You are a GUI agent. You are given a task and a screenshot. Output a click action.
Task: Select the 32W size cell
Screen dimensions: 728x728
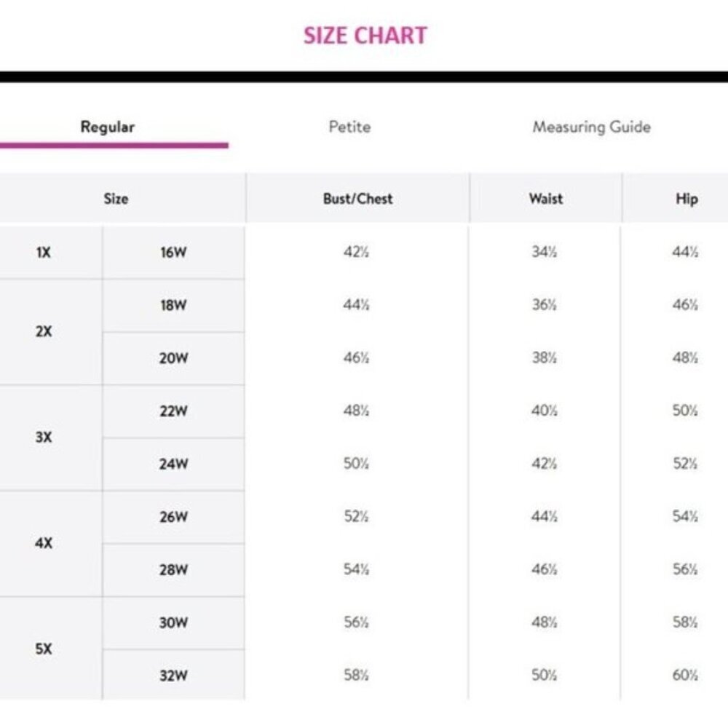coord(173,676)
